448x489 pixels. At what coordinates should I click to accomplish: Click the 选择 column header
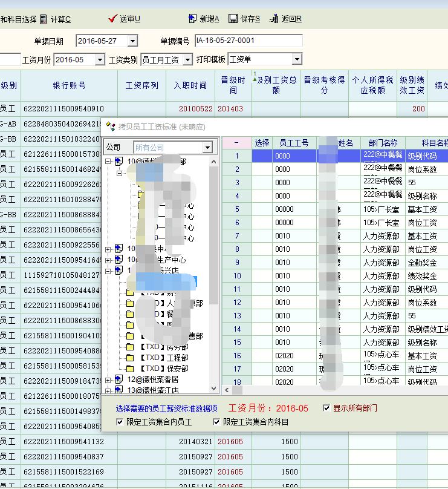(262, 143)
